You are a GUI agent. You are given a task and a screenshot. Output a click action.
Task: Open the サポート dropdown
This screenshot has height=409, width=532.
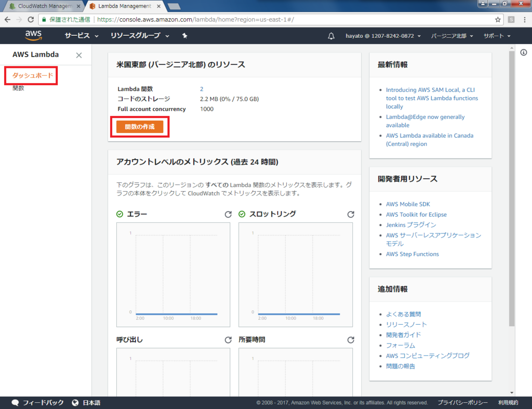tap(497, 36)
